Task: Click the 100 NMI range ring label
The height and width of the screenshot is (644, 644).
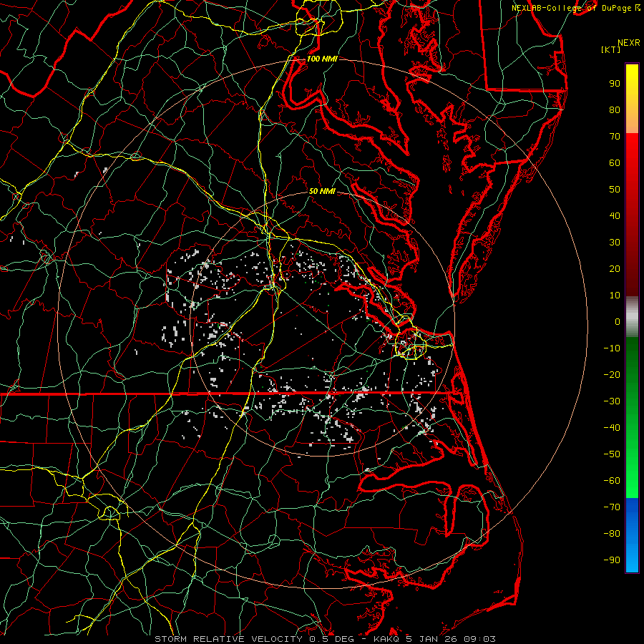Action: pyautogui.click(x=321, y=59)
